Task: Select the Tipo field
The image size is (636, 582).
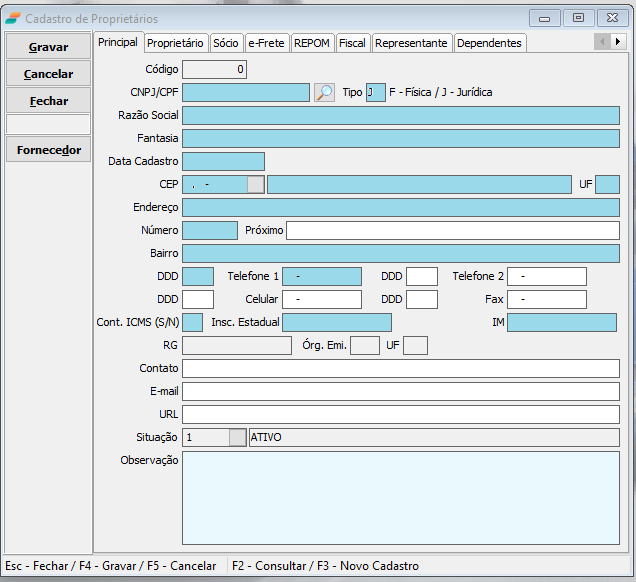Action: click(x=375, y=92)
